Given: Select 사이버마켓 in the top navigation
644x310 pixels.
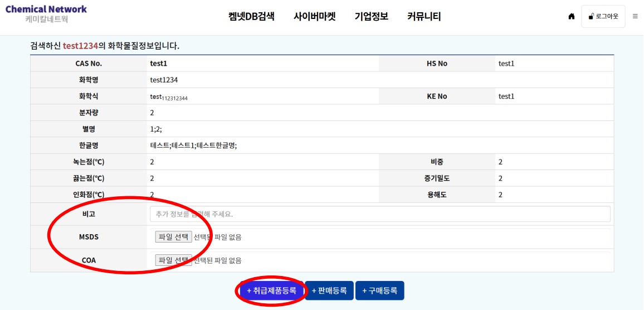Looking at the screenshot, I should pyautogui.click(x=314, y=17).
